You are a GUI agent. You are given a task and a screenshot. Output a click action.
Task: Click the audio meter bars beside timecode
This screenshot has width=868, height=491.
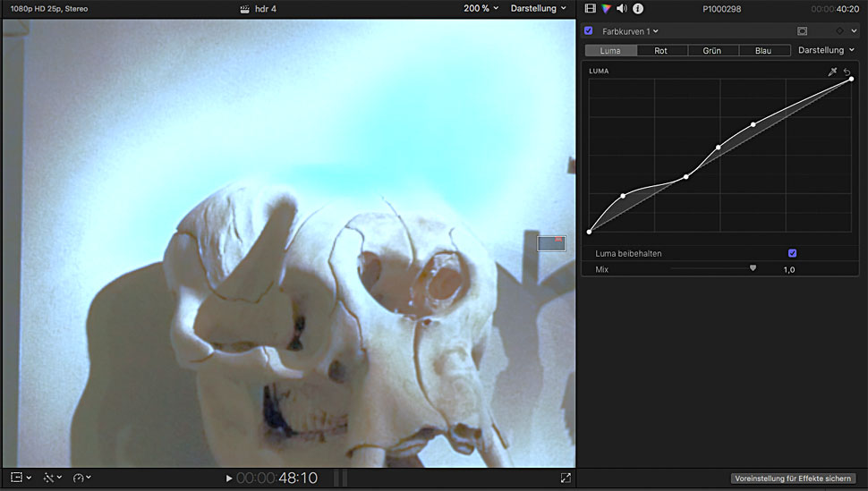[x=341, y=478]
